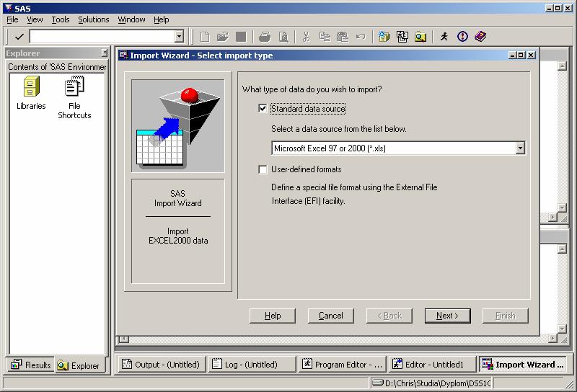Click the Print toolbar icon
The image size is (577, 392).
(265, 37)
